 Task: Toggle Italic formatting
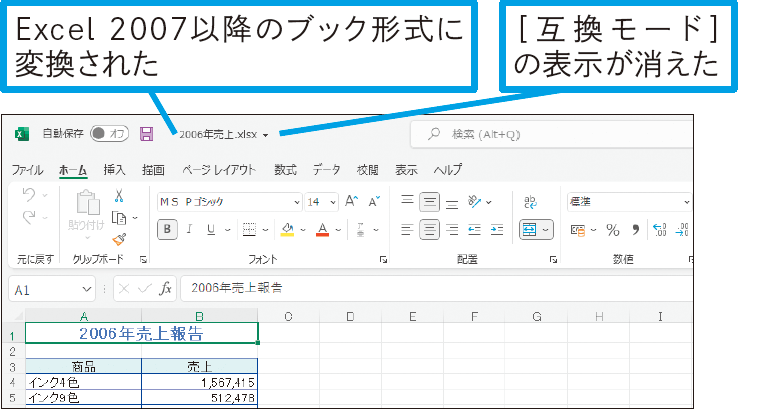(x=189, y=229)
